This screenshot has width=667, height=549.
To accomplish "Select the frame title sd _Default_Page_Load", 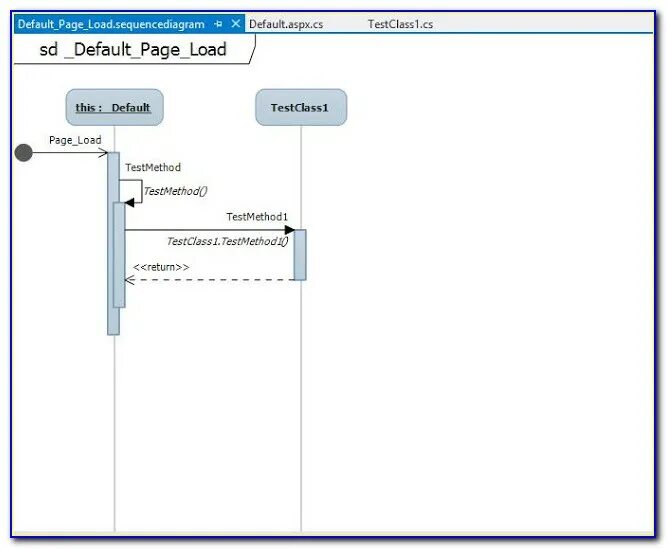I will point(133,49).
